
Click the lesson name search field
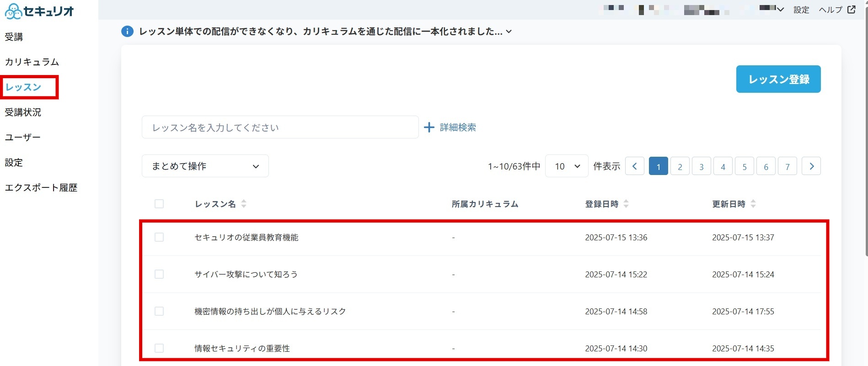(280, 127)
